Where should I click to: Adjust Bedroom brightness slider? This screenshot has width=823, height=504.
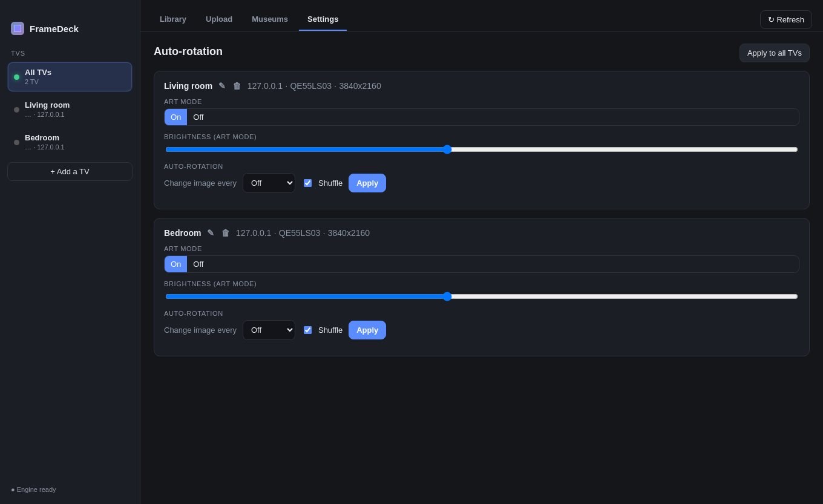[x=482, y=296]
